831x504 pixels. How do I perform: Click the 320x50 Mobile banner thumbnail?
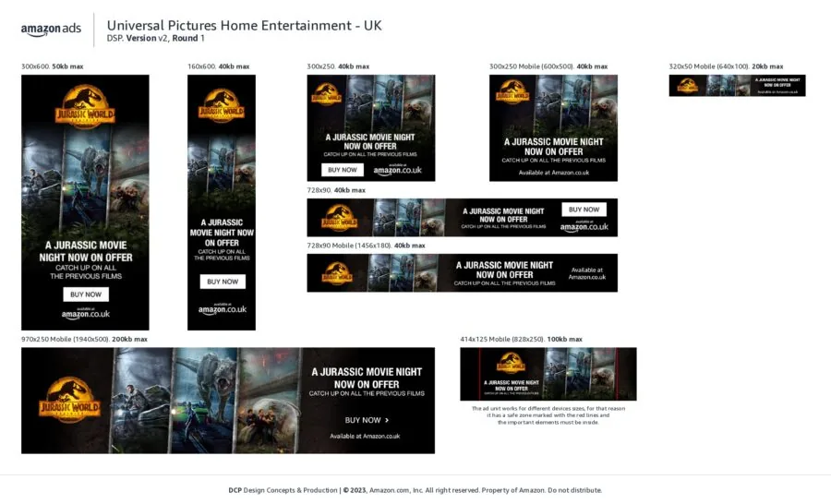pyautogui.click(x=737, y=85)
